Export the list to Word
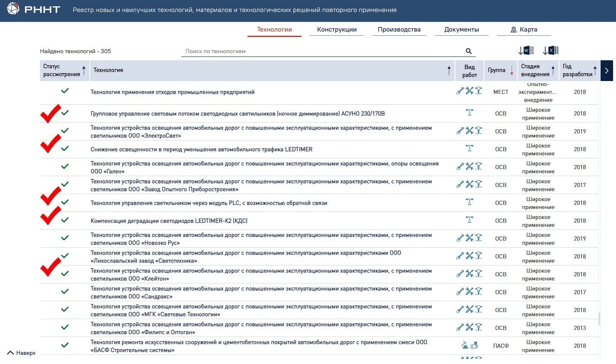The height and width of the screenshot is (364, 616). coord(526,51)
